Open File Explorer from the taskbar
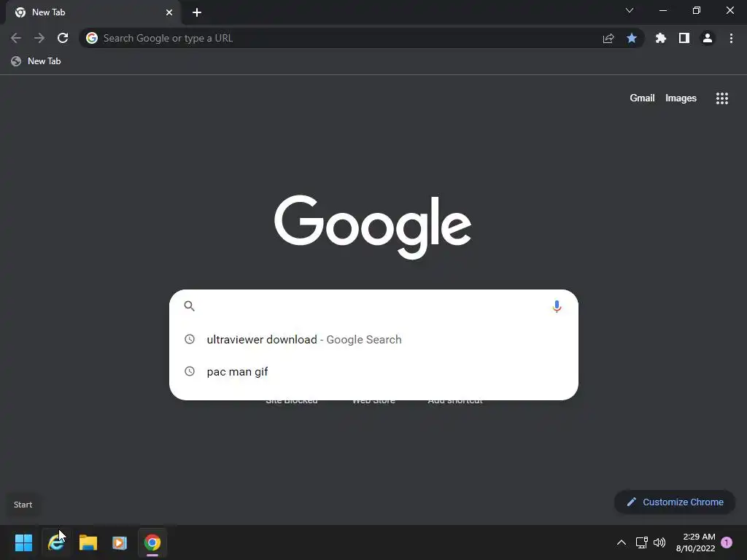Screen dimensions: 747x560 [88, 542]
